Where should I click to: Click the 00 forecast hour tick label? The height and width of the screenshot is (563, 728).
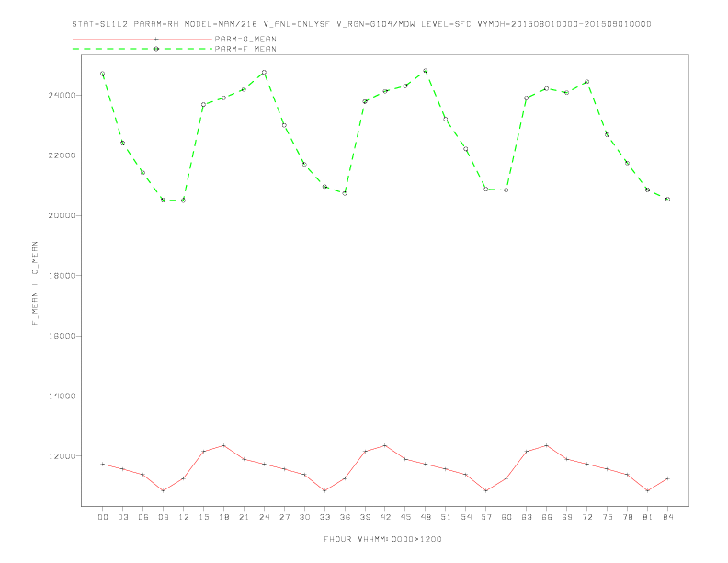point(103,517)
